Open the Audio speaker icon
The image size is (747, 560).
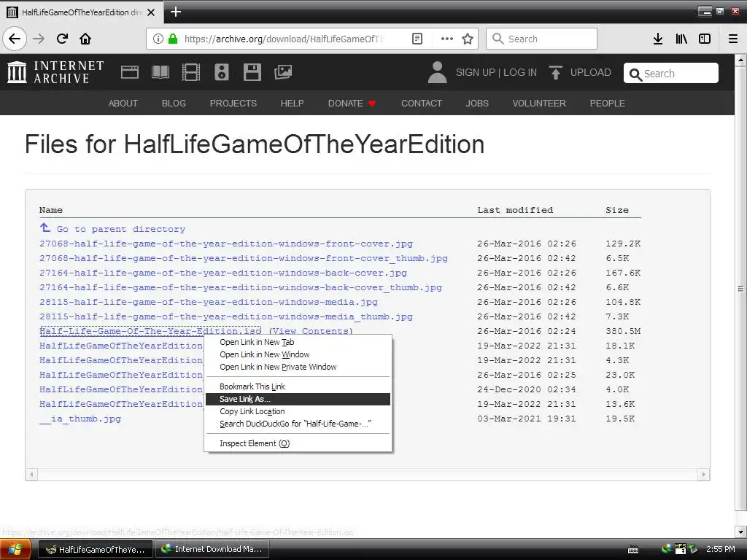pos(222,72)
